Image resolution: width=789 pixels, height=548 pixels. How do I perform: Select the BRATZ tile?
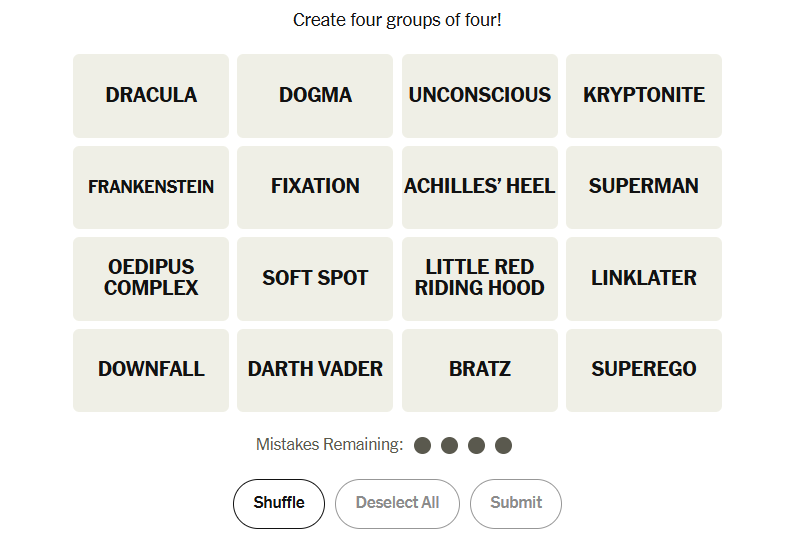480,370
